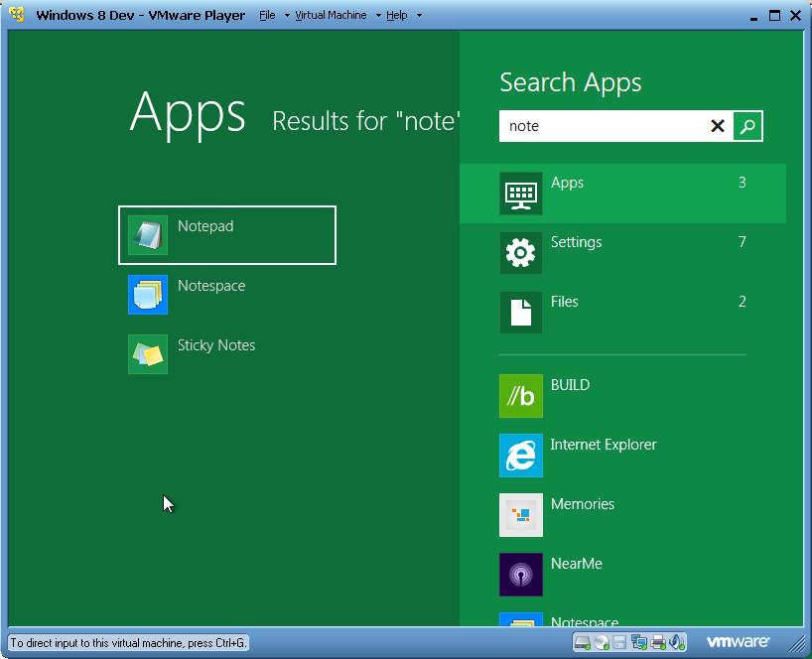Clear the search box with the X
Screen dimensions: 812x659
[718, 126]
